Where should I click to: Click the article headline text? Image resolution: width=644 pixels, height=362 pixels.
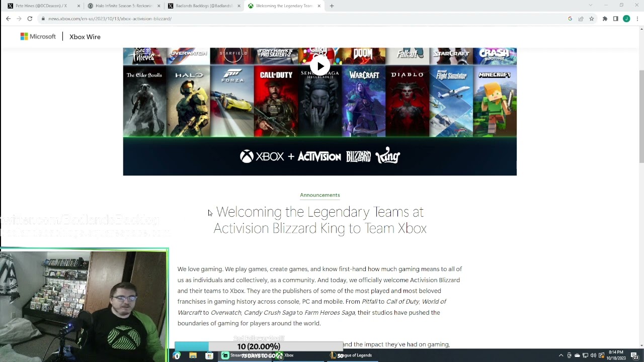[x=320, y=220]
